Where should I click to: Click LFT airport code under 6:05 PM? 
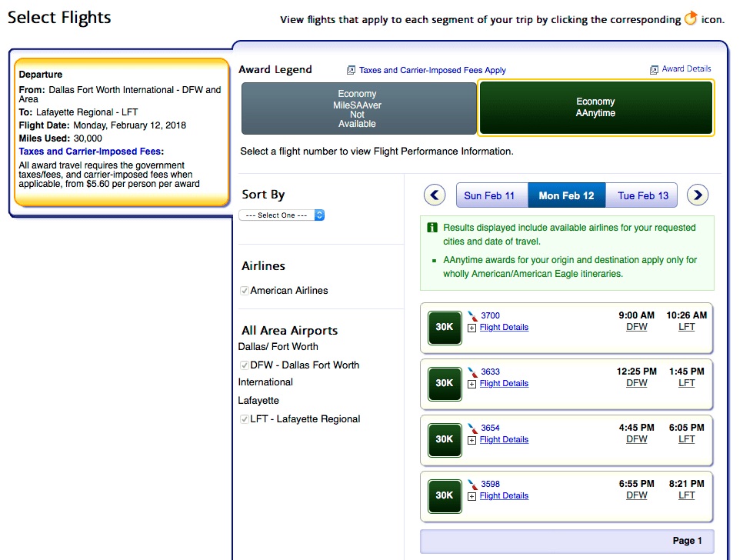(687, 439)
